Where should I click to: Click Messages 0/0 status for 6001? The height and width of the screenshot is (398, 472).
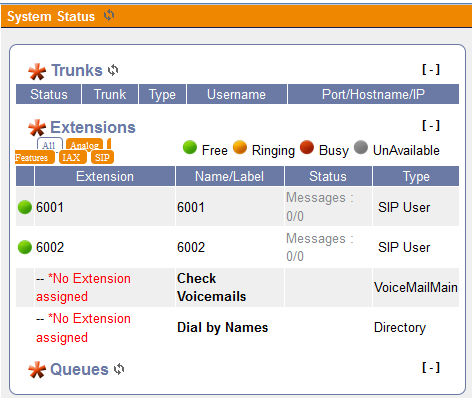click(328, 207)
